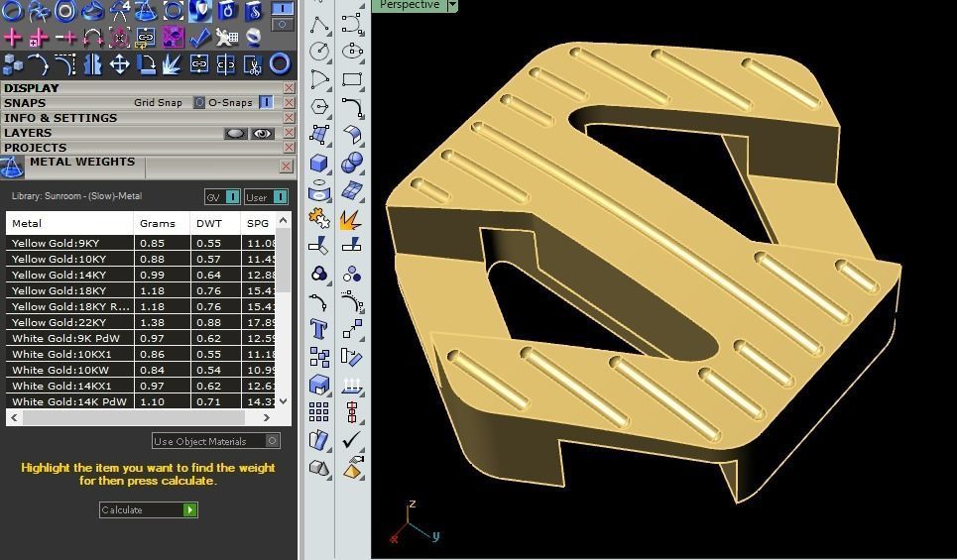Select the puzzle-piece join tool
This screenshot has width=957, height=560.
pyautogui.click(x=319, y=218)
